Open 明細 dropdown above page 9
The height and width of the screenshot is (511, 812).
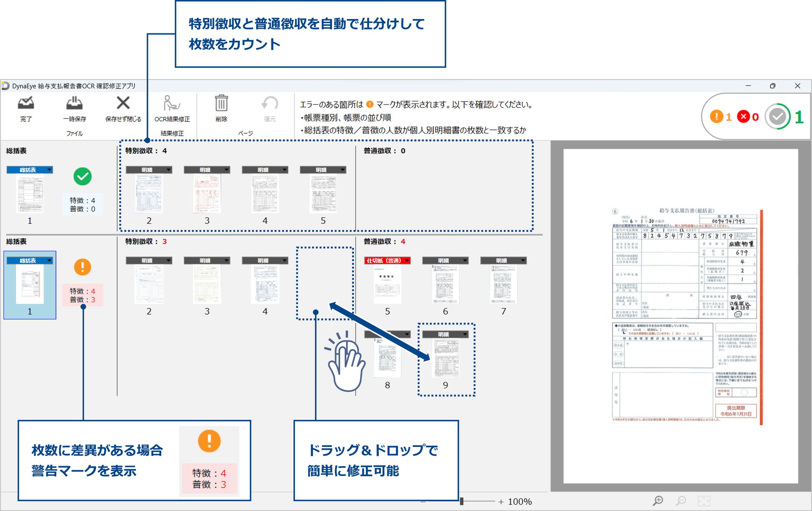click(x=465, y=334)
